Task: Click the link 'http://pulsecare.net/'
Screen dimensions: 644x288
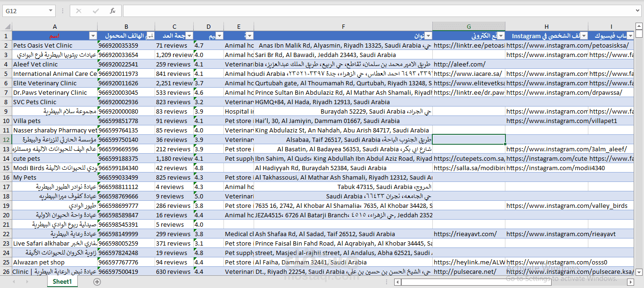Action: [x=465, y=272]
